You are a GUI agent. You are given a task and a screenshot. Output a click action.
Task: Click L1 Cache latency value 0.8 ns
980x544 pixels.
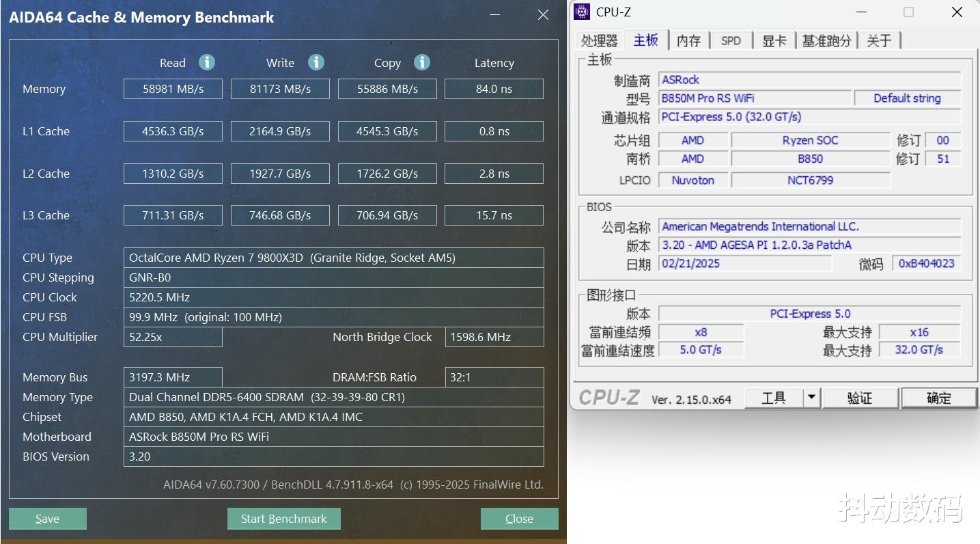click(494, 131)
